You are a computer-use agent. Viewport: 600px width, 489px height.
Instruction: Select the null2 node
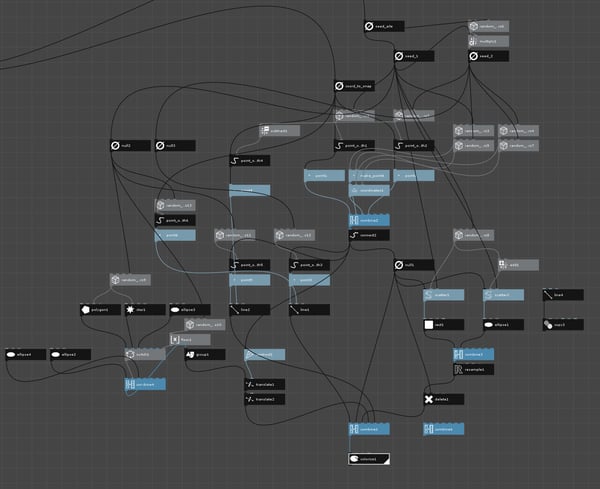[x=130, y=146]
